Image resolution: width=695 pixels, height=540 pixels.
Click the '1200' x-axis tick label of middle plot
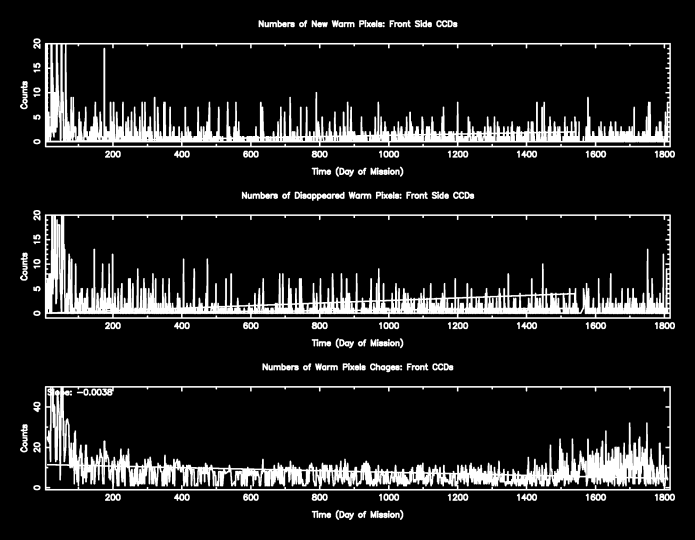(457, 326)
